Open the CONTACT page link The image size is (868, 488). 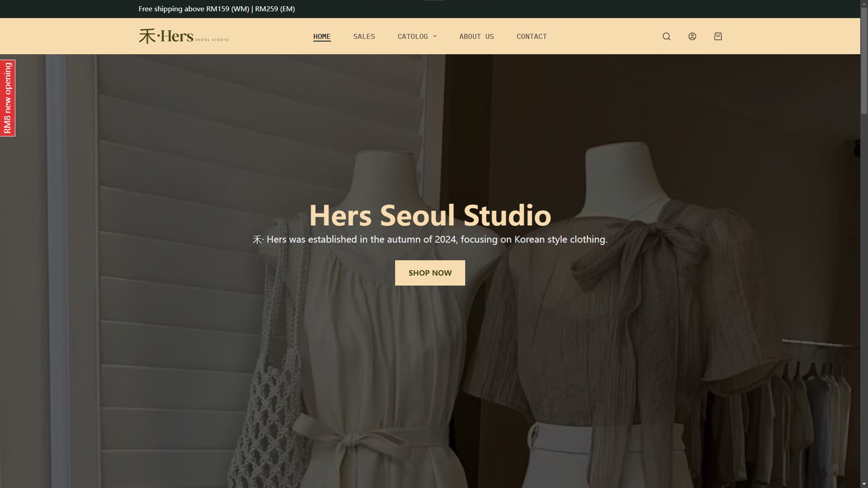[x=532, y=37]
